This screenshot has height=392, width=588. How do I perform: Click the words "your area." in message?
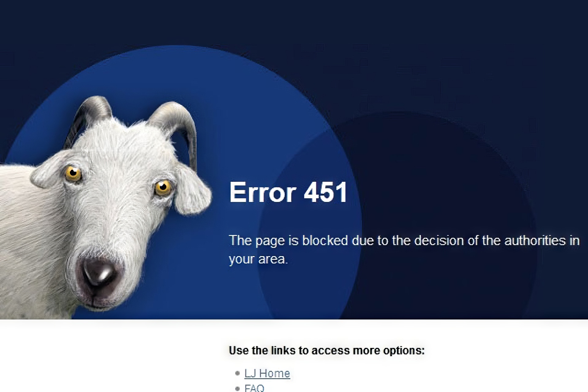pos(258,259)
